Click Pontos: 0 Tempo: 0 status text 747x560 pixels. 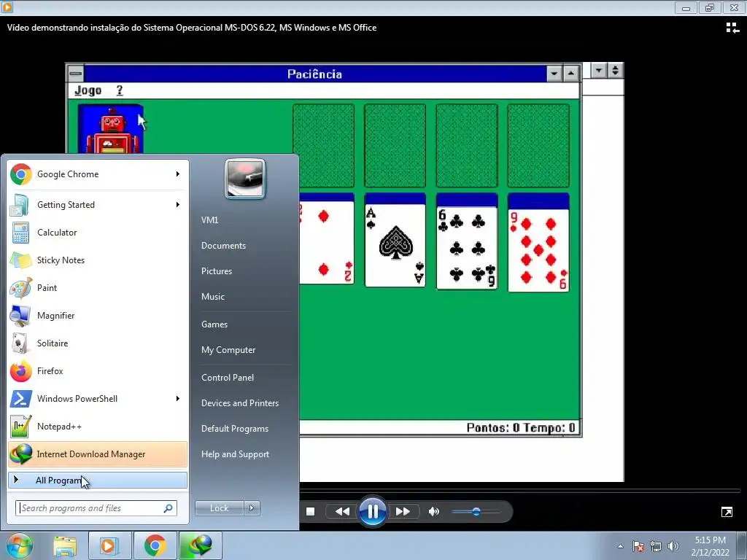click(521, 427)
